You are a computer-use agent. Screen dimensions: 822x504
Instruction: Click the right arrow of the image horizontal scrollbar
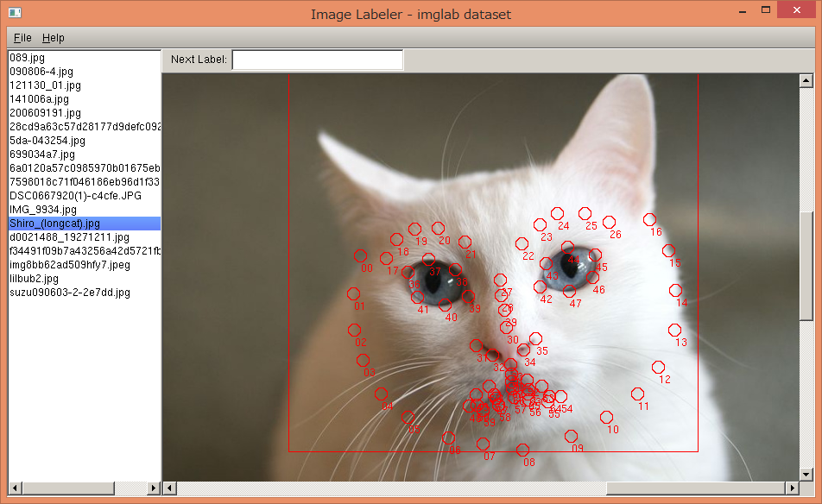(x=794, y=488)
